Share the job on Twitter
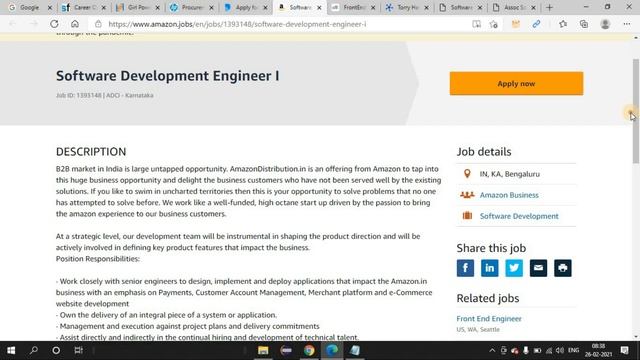Image resolution: width=640 pixels, height=360 pixels. [x=514, y=268]
